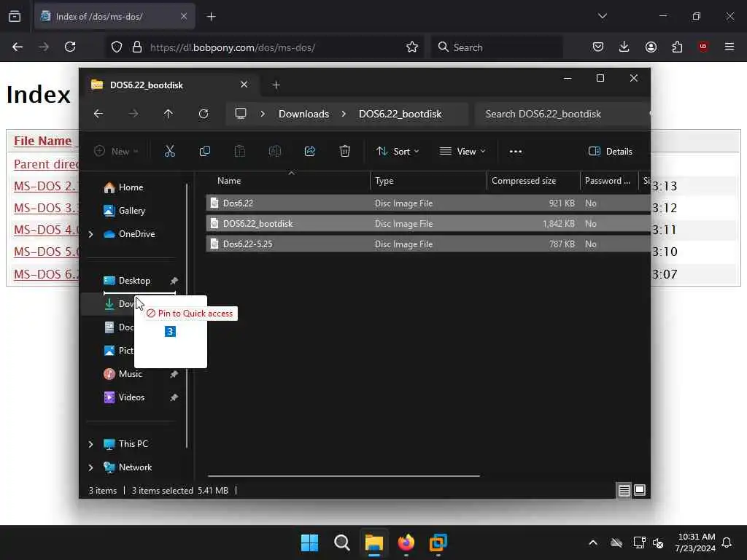Select the Dos6.22 disc image file
The height and width of the screenshot is (560, 747).
[427, 203]
